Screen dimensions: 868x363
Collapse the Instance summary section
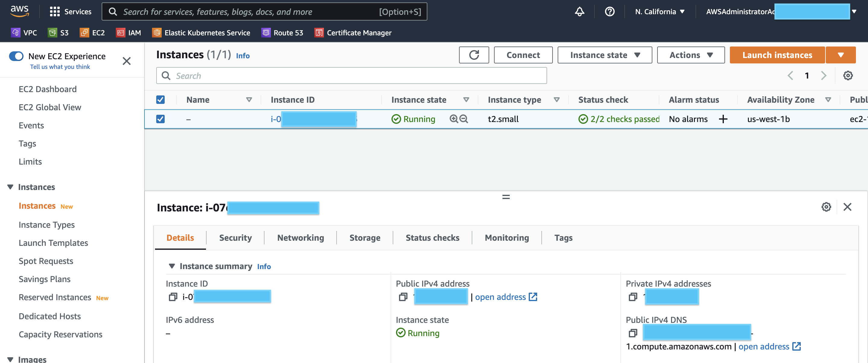(172, 266)
